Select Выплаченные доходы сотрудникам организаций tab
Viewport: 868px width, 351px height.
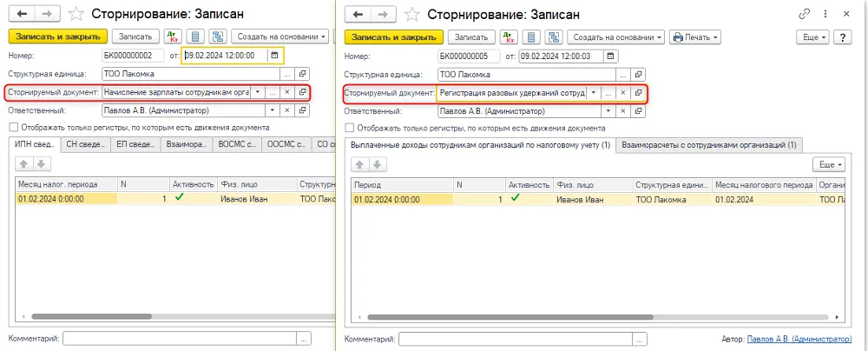click(x=481, y=145)
